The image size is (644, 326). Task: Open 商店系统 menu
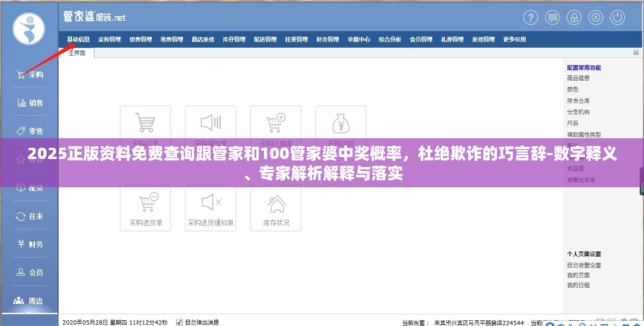click(x=203, y=40)
